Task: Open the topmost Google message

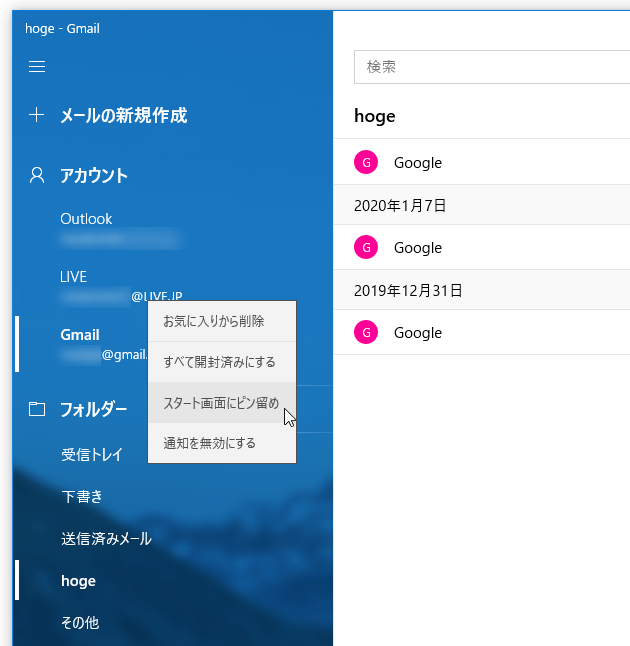Action: pos(482,162)
